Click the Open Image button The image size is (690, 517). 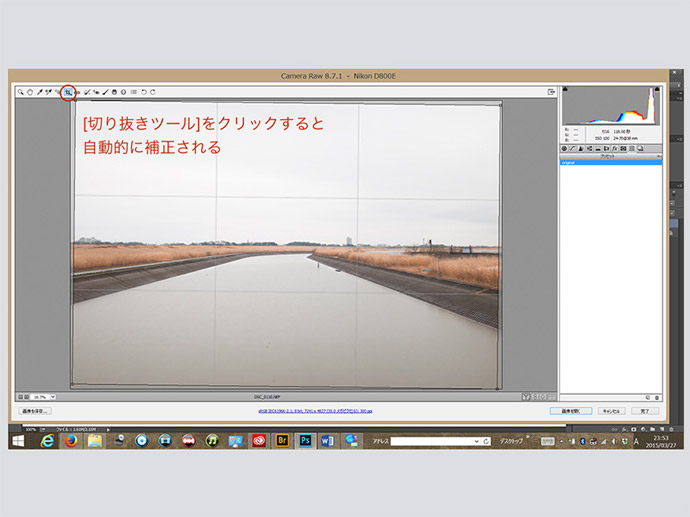tap(571, 411)
